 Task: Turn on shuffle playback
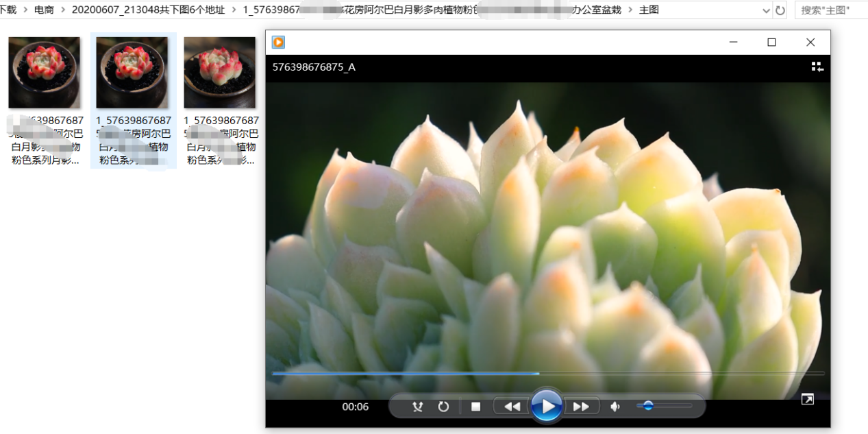click(417, 406)
